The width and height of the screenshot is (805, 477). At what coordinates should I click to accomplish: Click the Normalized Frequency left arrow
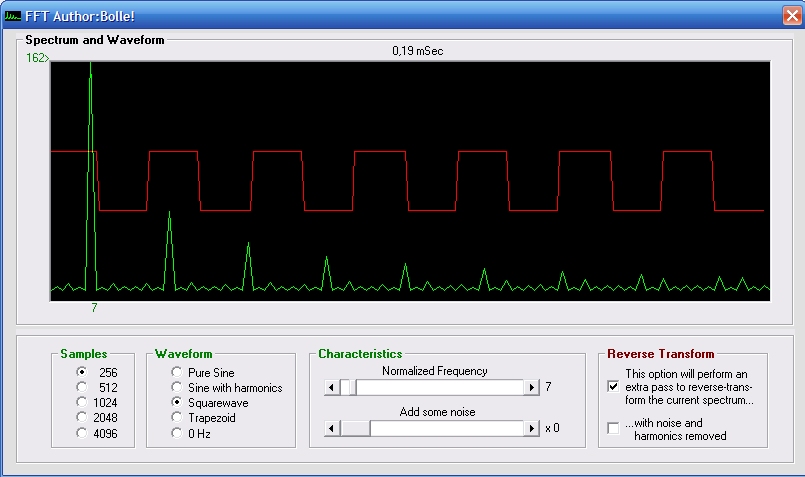[332, 387]
